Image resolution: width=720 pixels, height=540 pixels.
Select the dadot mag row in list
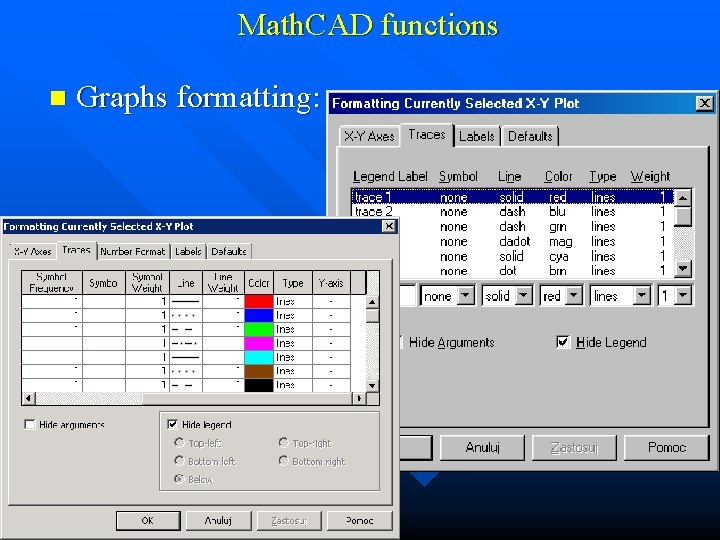pyautogui.click(x=535, y=242)
